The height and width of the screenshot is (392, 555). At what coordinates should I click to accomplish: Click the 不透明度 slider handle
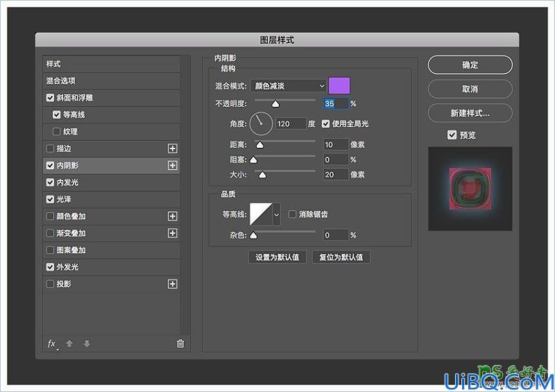click(275, 104)
